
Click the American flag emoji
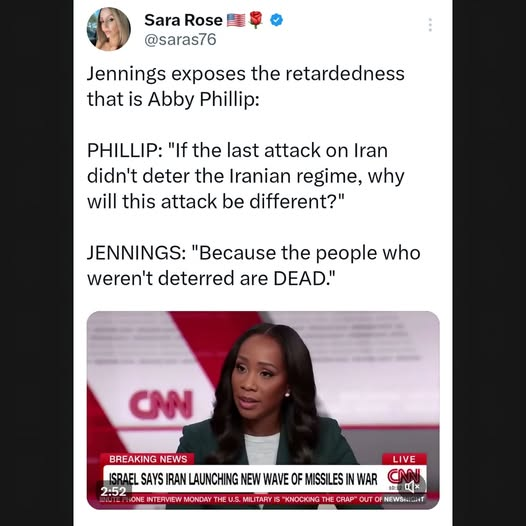(236, 20)
